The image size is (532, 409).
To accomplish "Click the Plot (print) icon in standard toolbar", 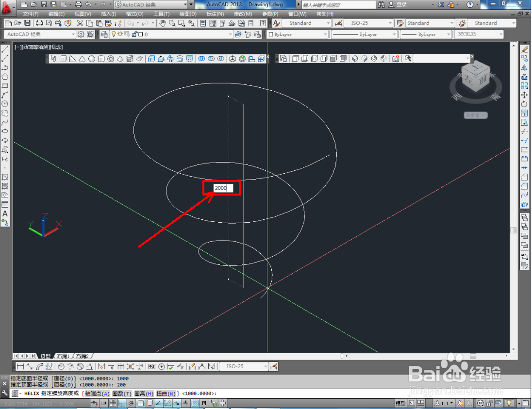I will [x=39, y=23].
